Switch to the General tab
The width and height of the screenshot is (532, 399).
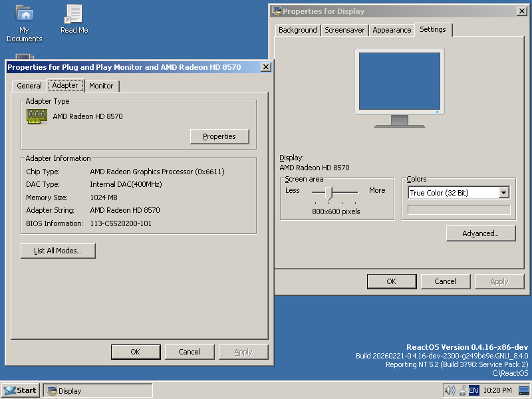tap(29, 86)
